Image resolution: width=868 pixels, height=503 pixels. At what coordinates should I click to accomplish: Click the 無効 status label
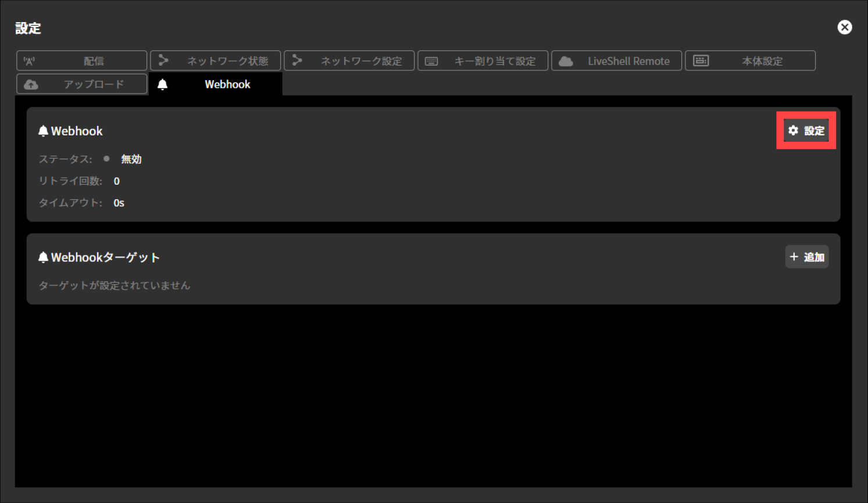(x=131, y=159)
